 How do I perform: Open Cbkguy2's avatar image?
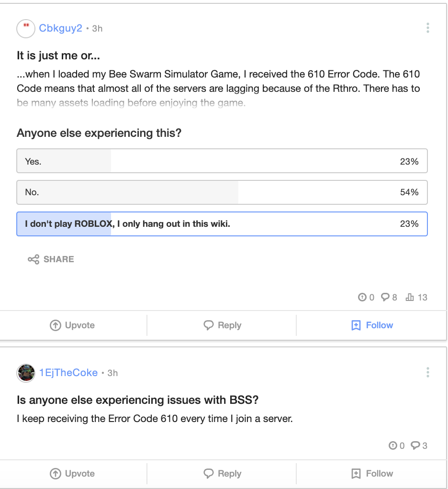26,29
